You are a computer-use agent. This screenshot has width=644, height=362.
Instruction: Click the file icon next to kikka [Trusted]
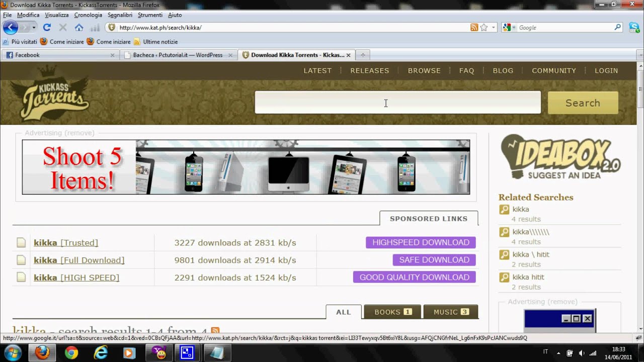coord(21,243)
